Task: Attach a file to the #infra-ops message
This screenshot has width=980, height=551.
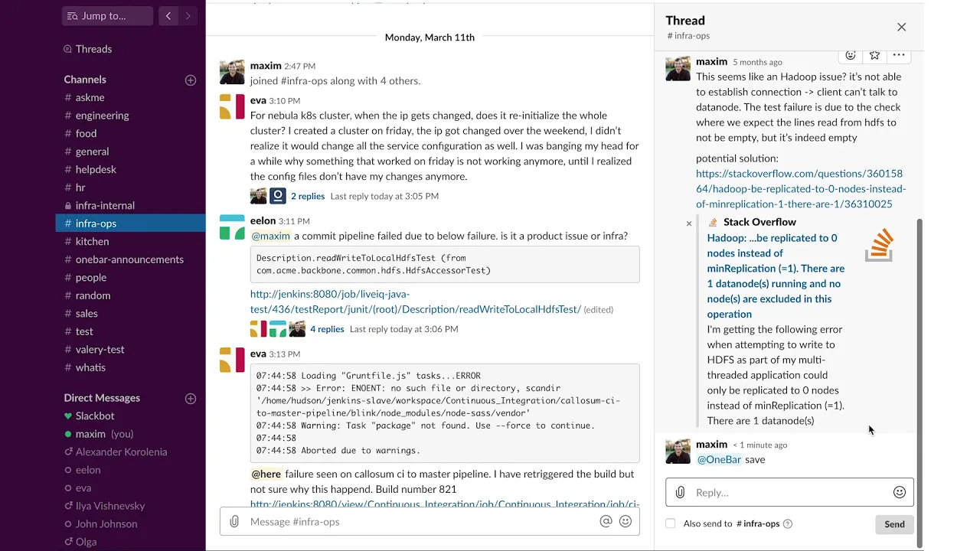Action: pyautogui.click(x=234, y=522)
